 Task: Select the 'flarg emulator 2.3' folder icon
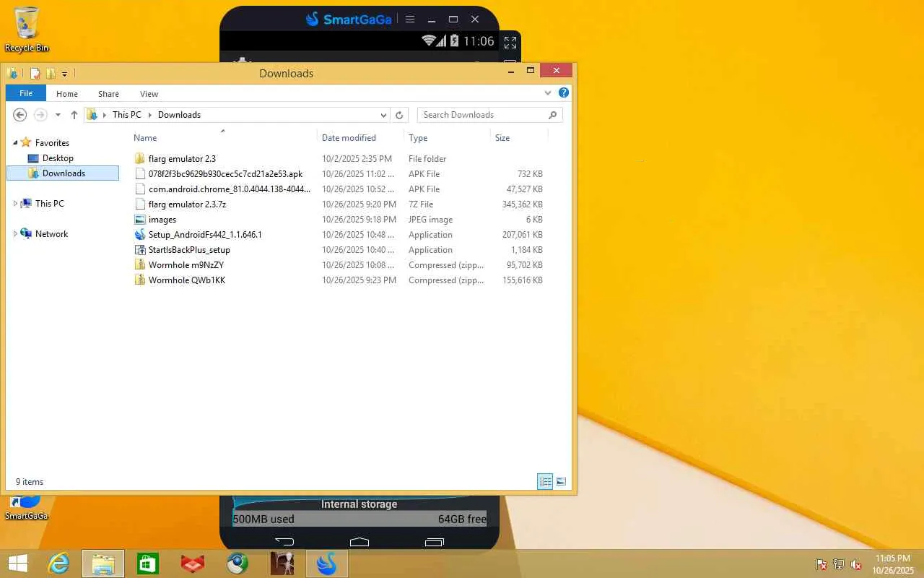click(x=140, y=159)
